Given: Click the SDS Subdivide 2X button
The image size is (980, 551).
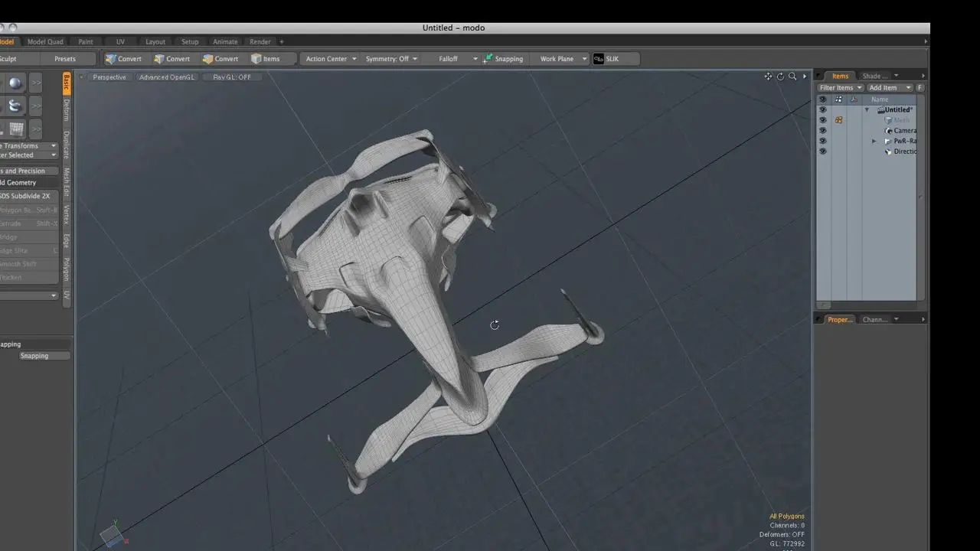Looking at the screenshot, I should (26, 196).
